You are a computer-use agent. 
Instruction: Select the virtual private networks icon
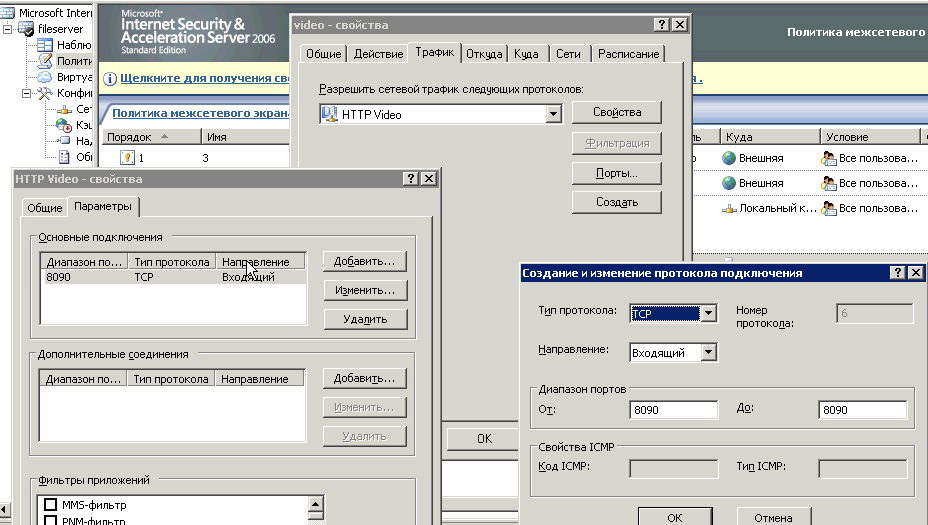click(45, 77)
